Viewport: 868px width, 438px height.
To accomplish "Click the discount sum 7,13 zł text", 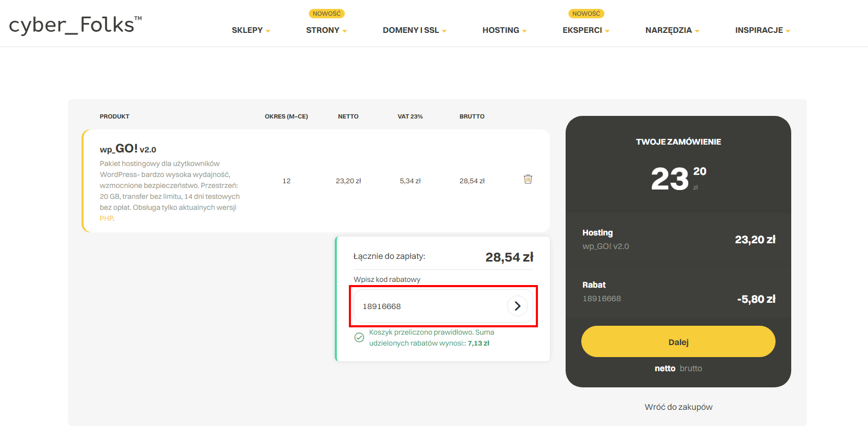I will click(478, 344).
